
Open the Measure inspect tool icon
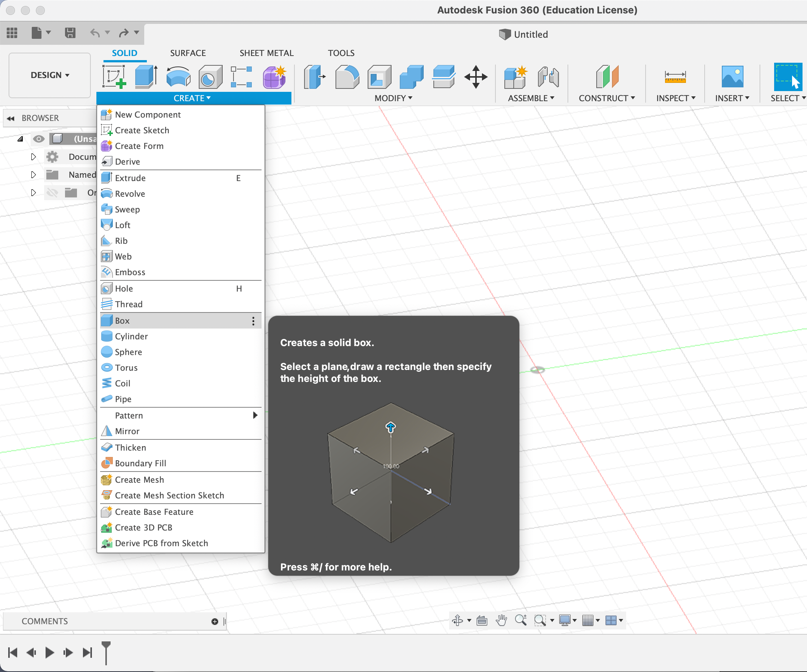pos(675,77)
